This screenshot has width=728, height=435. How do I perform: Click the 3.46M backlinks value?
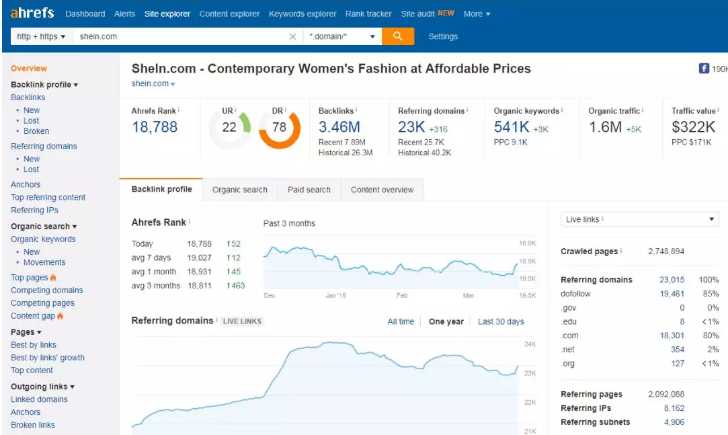point(339,127)
